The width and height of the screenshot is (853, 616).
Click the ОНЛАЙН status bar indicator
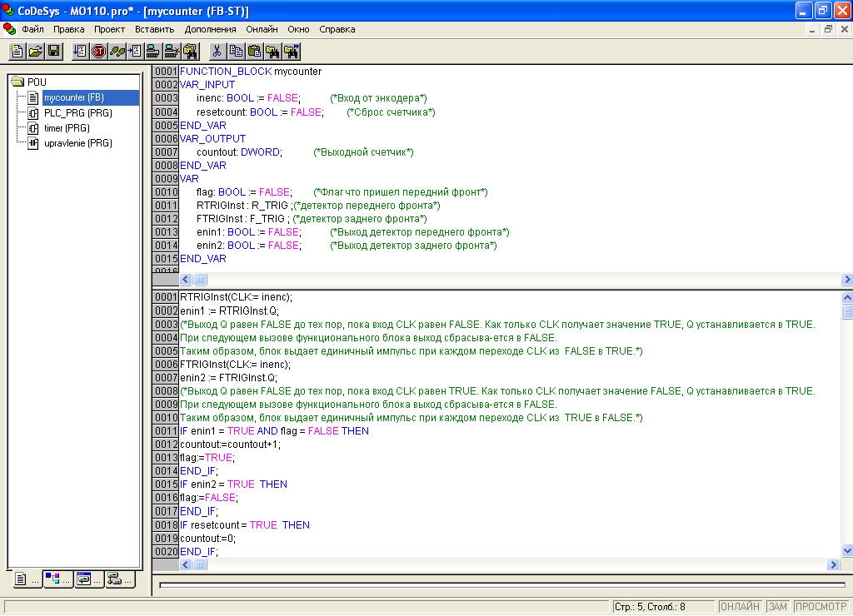click(x=740, y=606)
